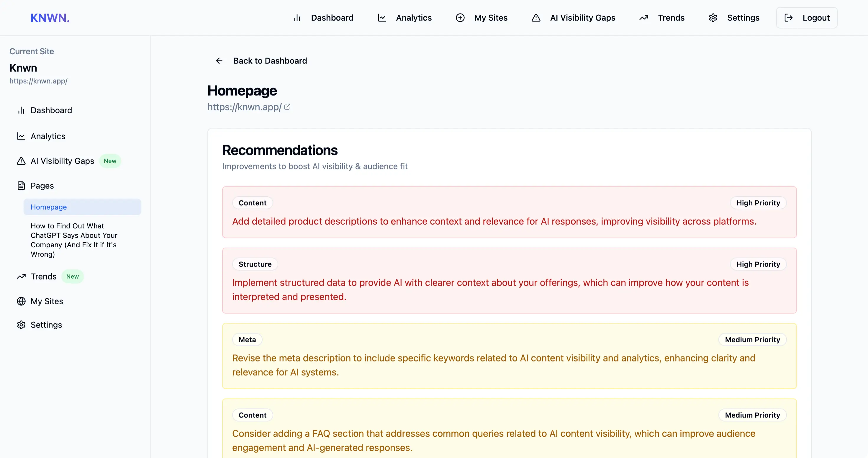Go Back to Dashboard

tap(270, 61)
